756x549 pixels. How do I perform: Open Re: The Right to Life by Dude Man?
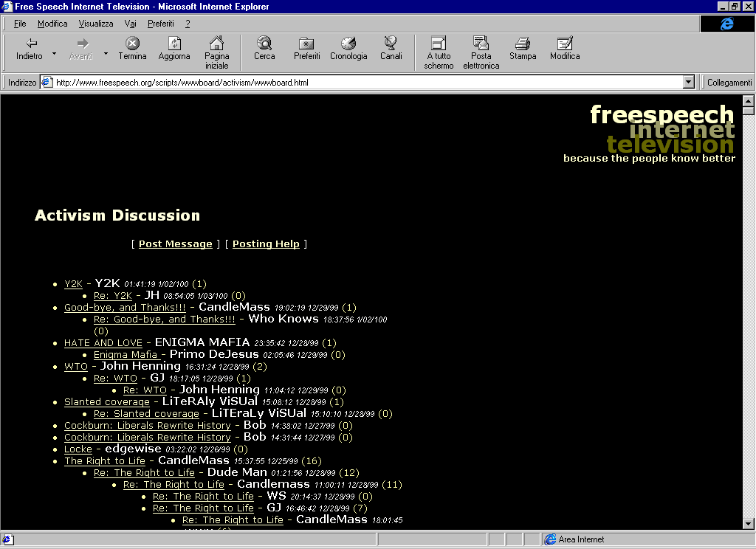point(144,473)
